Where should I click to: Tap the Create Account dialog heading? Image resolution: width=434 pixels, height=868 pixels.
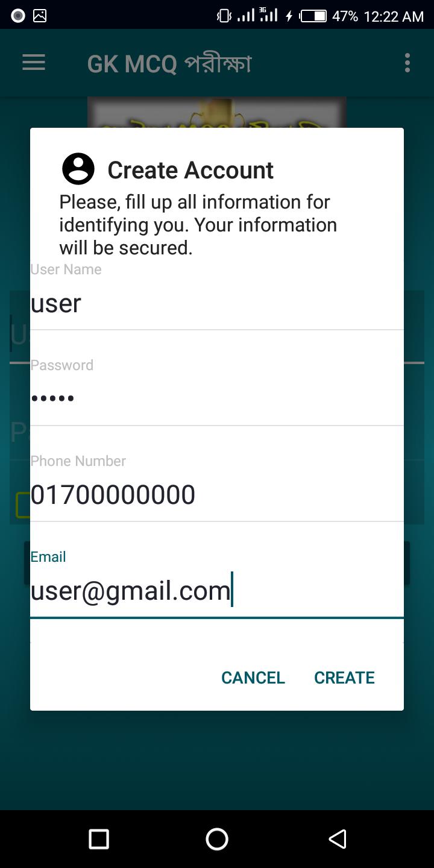[190, 170]
